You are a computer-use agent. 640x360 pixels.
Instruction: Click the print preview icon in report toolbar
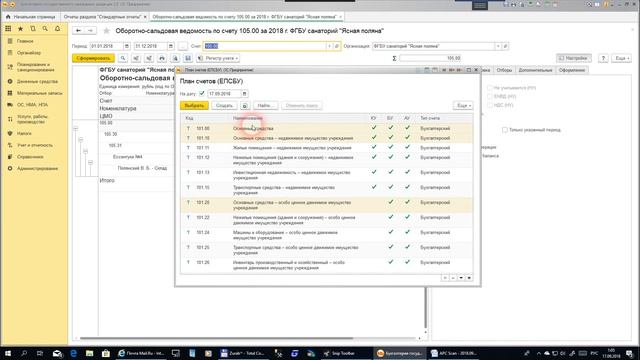pyautogui.click(x=175, y=58)
